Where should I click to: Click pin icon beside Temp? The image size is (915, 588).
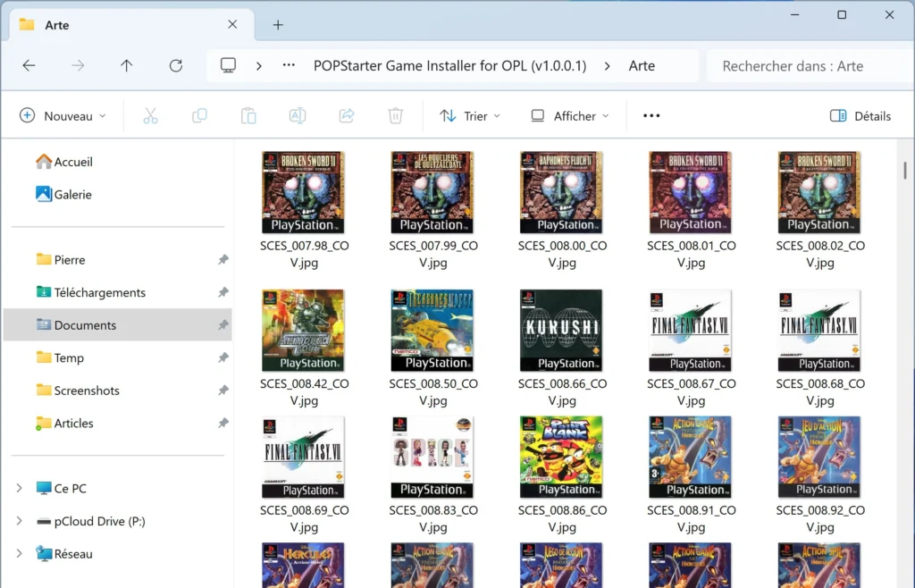222,357
